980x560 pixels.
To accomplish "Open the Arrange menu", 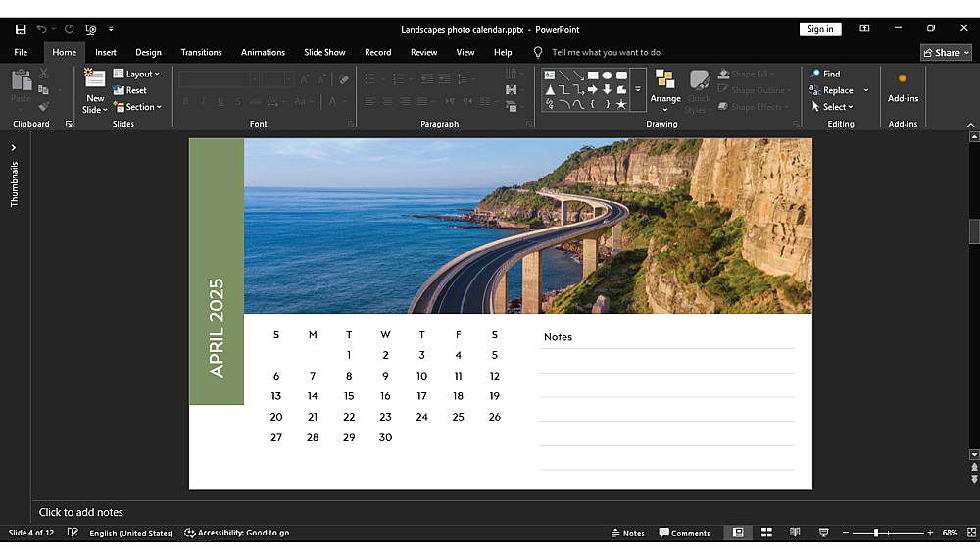I will pos(665,91).
